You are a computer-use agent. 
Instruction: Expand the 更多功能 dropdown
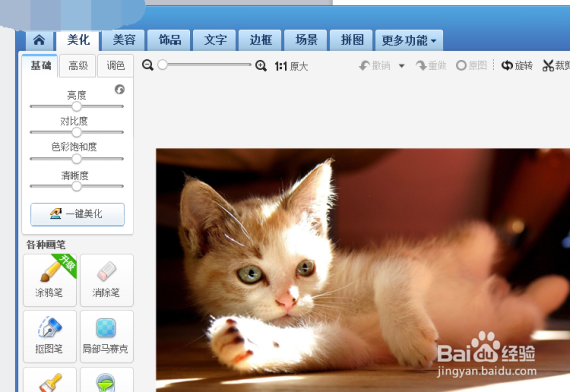click(409, 40)
